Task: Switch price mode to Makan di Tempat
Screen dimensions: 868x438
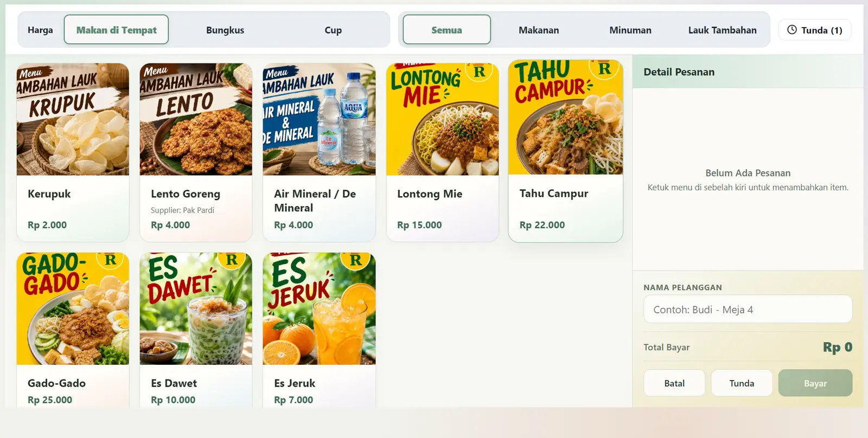Action: [x=116, y=30]
